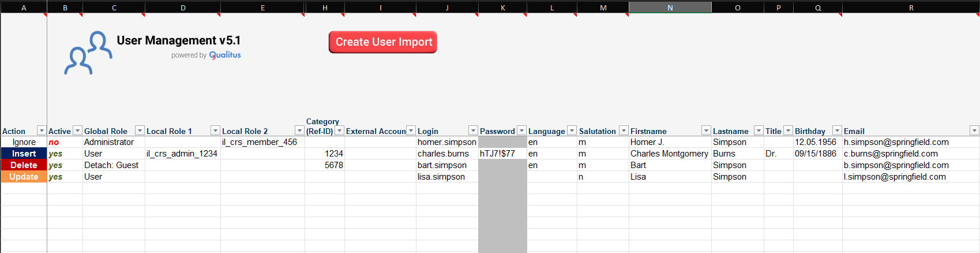Click the User Management people icon
Screen dimensions: 980x253
(x=88, y=53)
